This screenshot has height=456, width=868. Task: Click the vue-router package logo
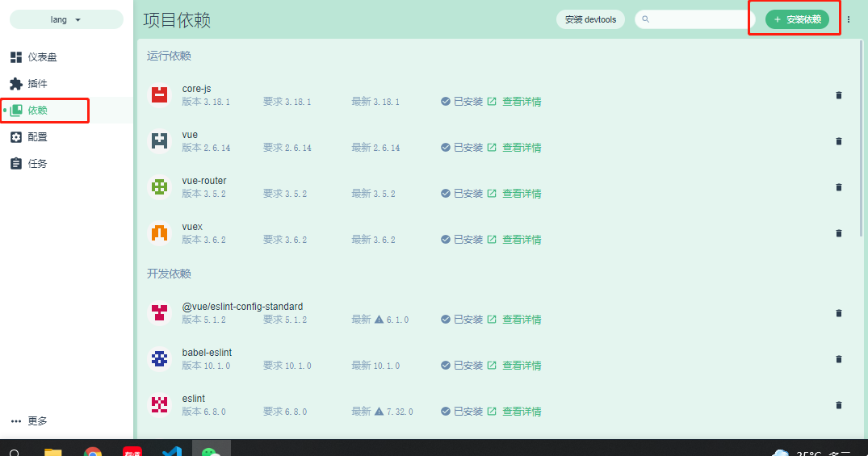[159, 186]
